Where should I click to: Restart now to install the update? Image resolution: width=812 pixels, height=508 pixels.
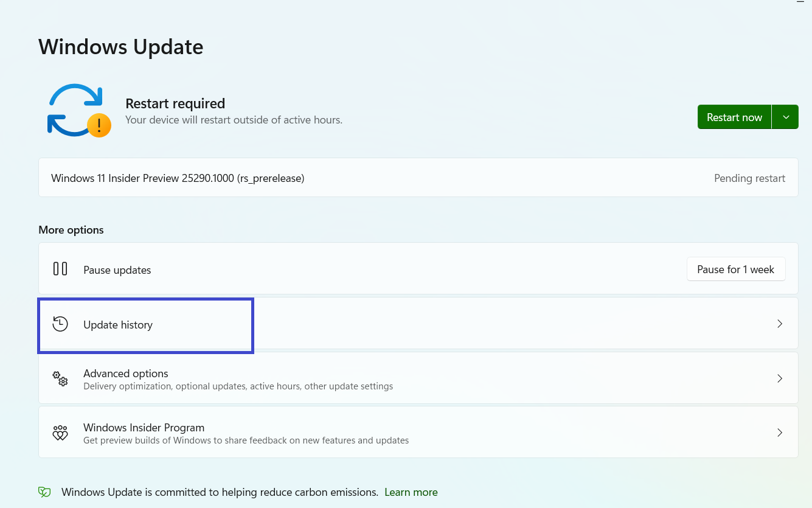734,117
